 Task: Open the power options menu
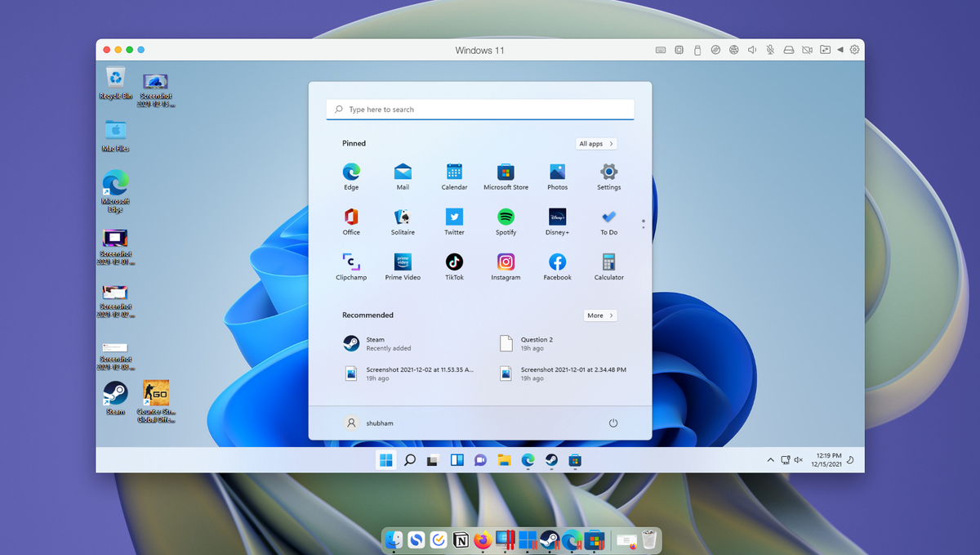coord(613,423)
